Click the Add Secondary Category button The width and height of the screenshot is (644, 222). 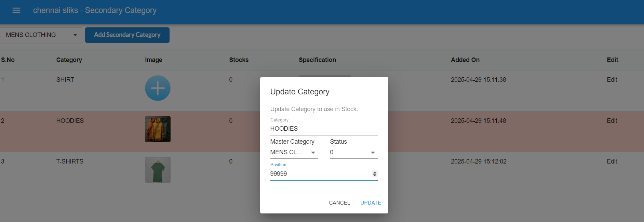pos(127,35)
